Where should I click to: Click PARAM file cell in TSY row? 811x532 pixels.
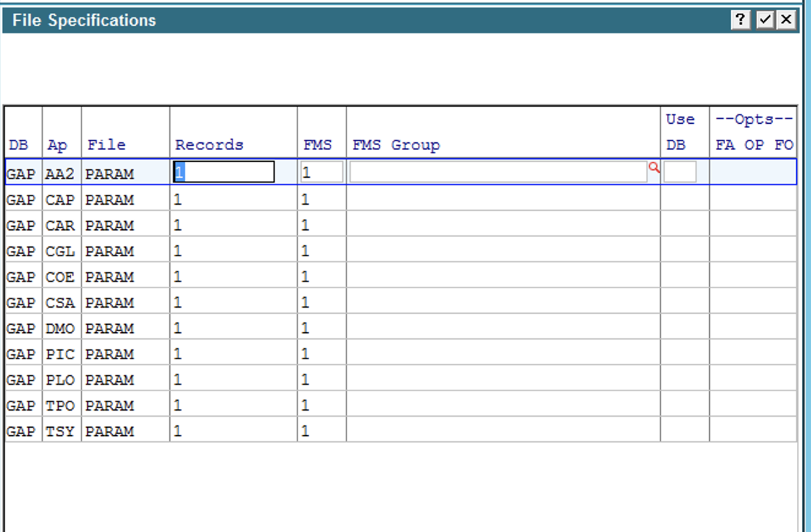(x=125, y=431)
